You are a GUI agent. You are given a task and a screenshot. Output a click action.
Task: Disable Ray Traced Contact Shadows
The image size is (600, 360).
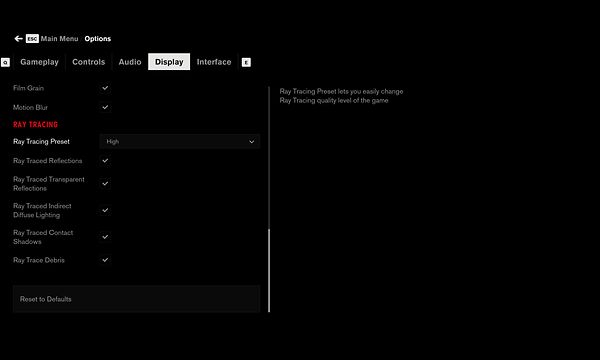pyautogui.click(x=105, y=237)
